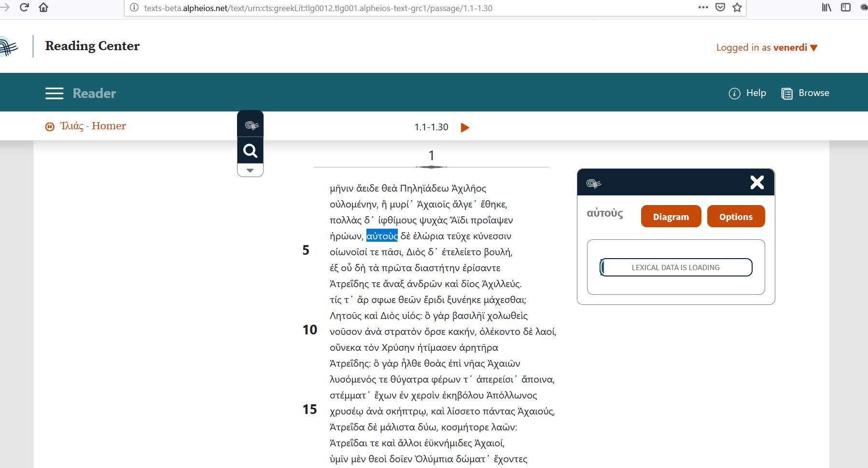Go to next passage with orange arrow
868x468 pixels.
click(465, 127)
